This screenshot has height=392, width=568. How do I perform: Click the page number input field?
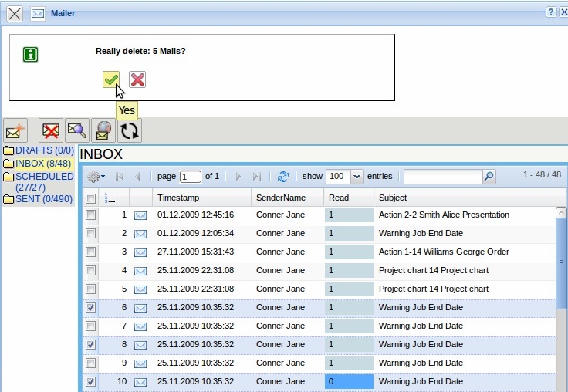[x=190, y=177]
